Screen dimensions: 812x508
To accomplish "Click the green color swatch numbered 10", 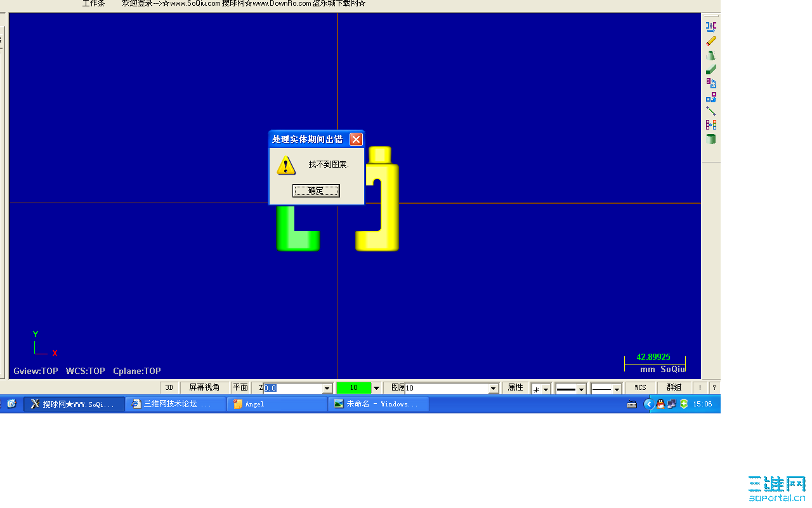I will (353, 388).
